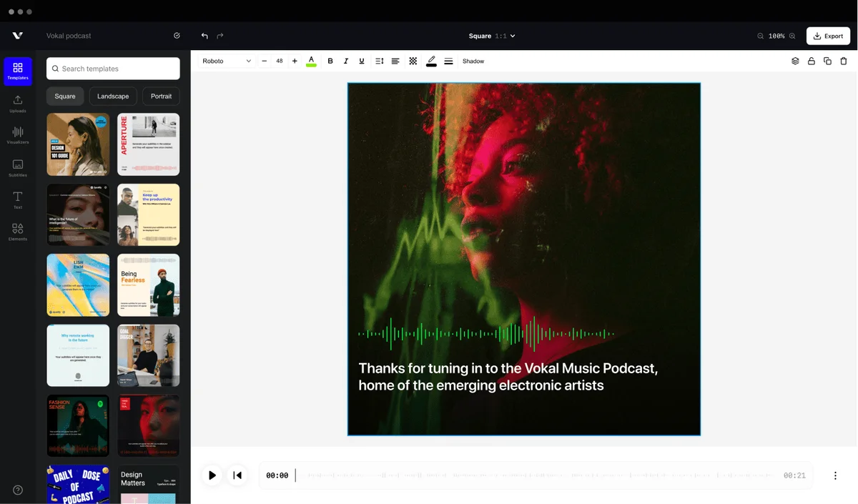Set text alignment
The height and width of the screenshot is (504, 858).
(x=395, y=61)
